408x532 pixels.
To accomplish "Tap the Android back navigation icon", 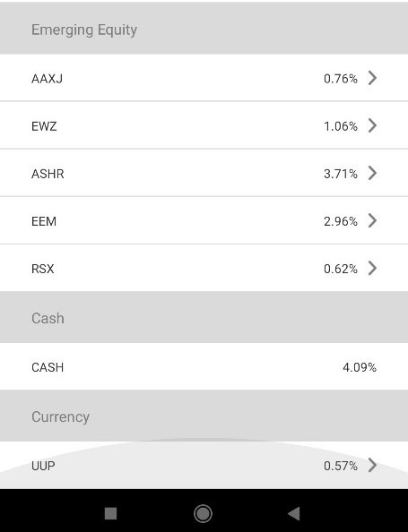I will click(x=294, y=513).
